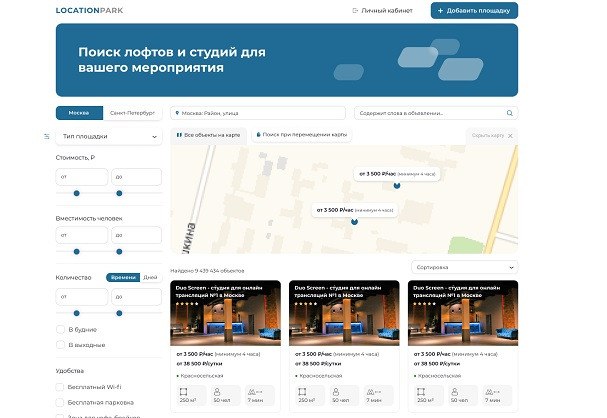The image size is (607, 418).
Task: Click Стоимость minimum slider handle
Action: point(77,193)
